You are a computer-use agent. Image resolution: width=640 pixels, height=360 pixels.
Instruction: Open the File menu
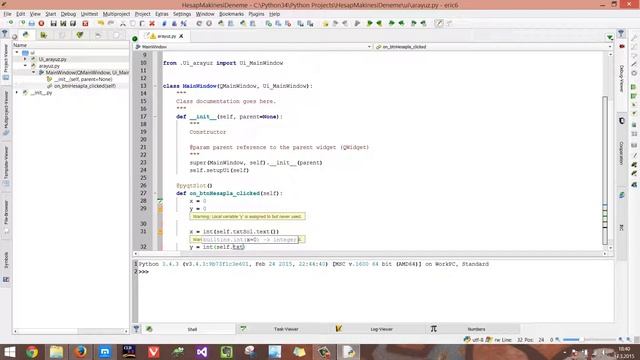coord(7,14)
